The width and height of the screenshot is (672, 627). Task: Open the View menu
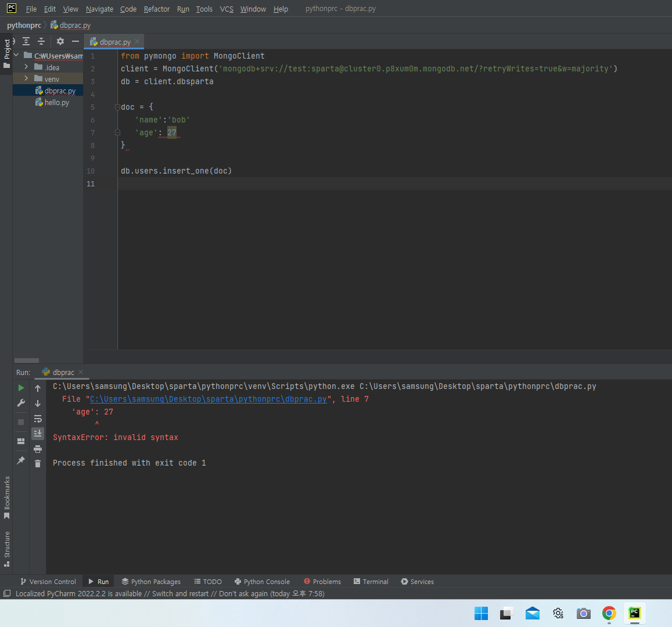pos(71,9)
